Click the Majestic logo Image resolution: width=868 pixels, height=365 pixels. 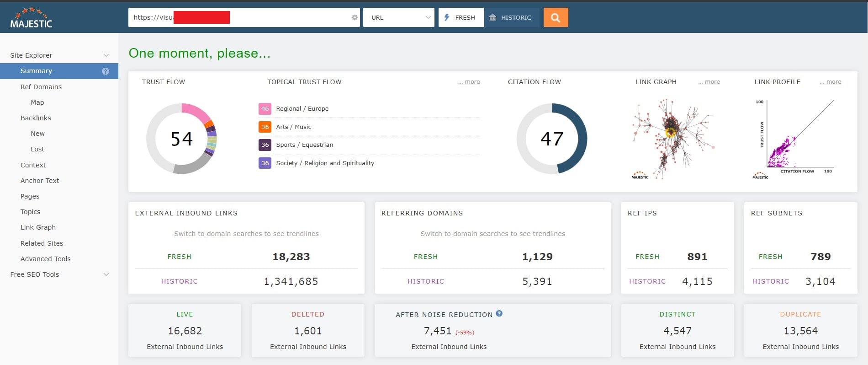pos(31,18)
